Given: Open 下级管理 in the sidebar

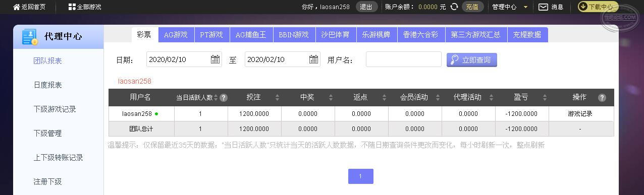Looking at the screenshot, I should (x=47, y=134).
